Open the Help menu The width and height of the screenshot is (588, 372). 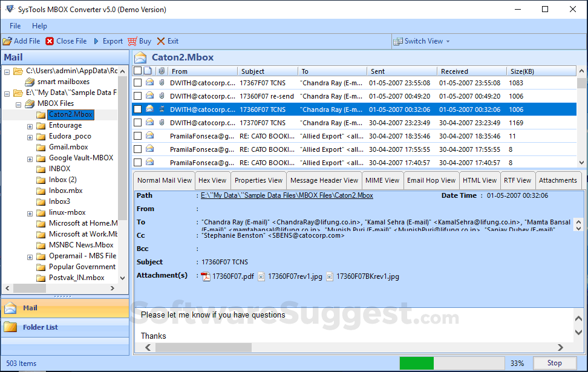(39, 26)
